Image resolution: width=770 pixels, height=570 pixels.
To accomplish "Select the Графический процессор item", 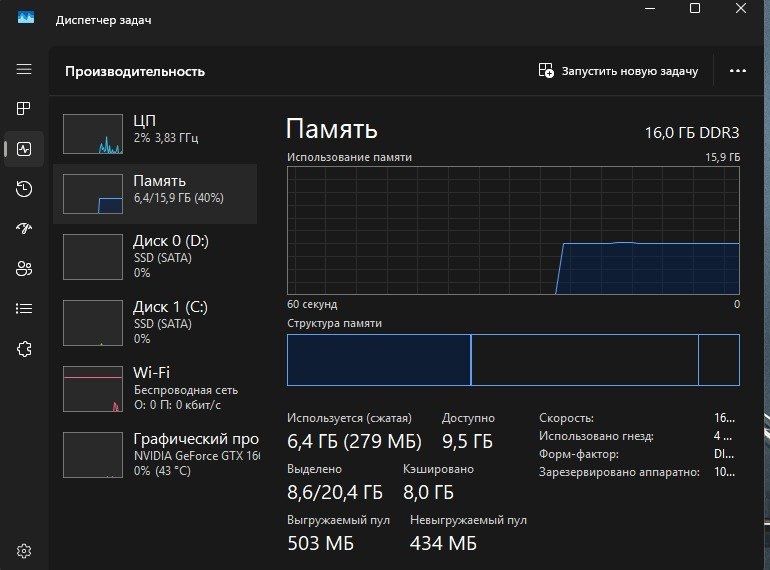I will click(x=155, y=455).
